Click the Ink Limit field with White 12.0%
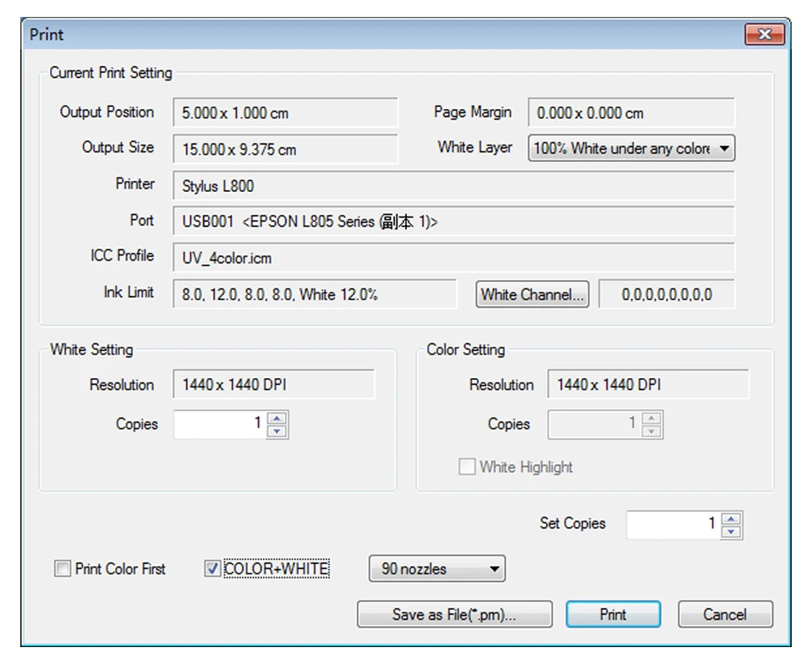The width and height of the screenshot is (812, 664). point(315,294)
